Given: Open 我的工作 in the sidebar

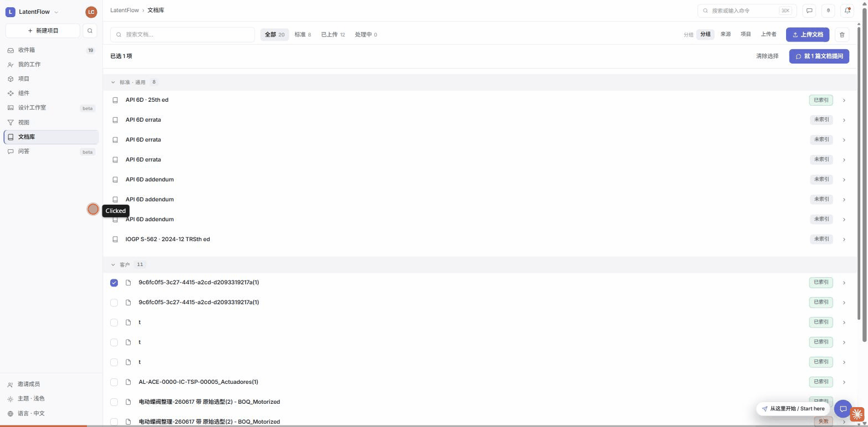Looking at the screenshot, I should coord(51,64).
